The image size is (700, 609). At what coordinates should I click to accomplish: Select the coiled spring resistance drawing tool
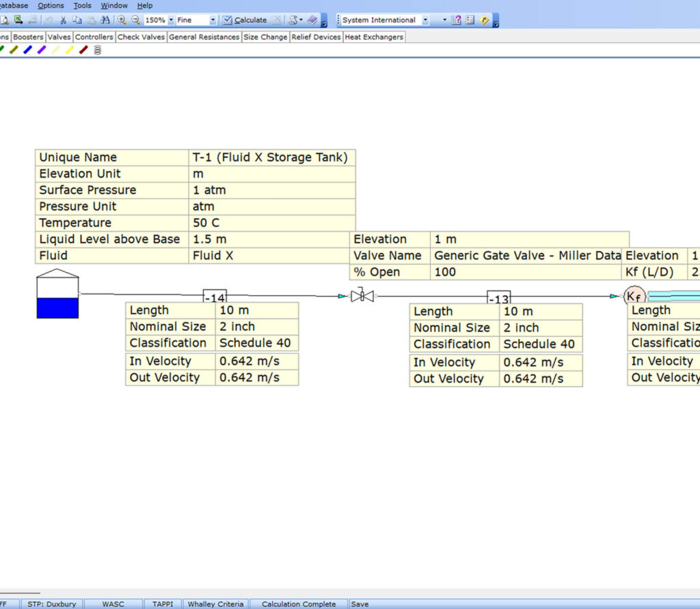click(97, 49)
